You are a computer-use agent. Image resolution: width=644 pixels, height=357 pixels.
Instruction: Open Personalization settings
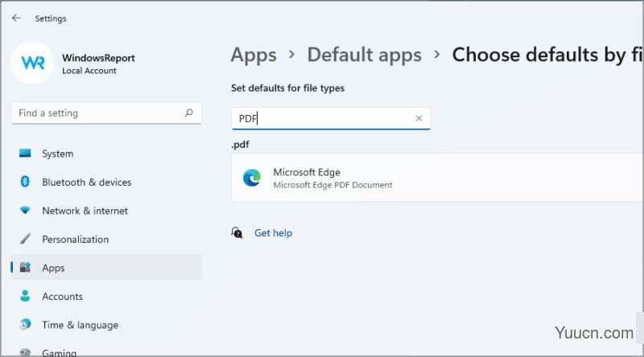tap(106, 239)
